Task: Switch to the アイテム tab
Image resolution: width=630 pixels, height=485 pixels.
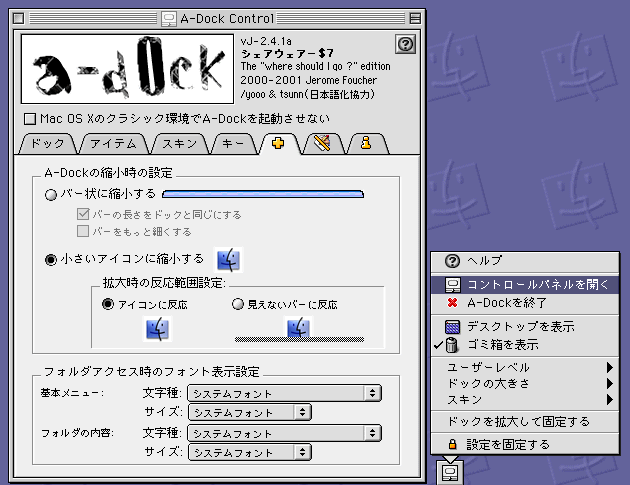Action: click(x=113, y=144)
